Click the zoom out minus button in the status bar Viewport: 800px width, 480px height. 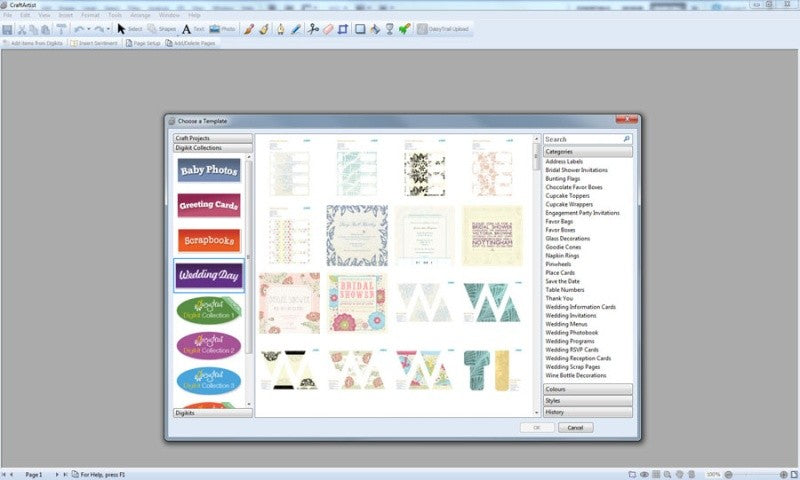729,474
